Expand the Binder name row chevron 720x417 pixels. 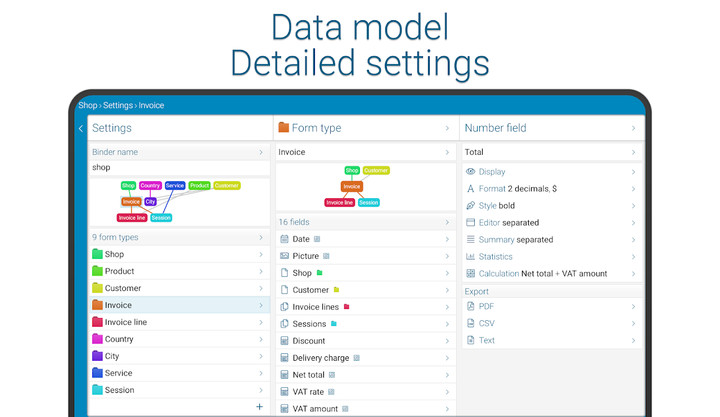point(261,153)
